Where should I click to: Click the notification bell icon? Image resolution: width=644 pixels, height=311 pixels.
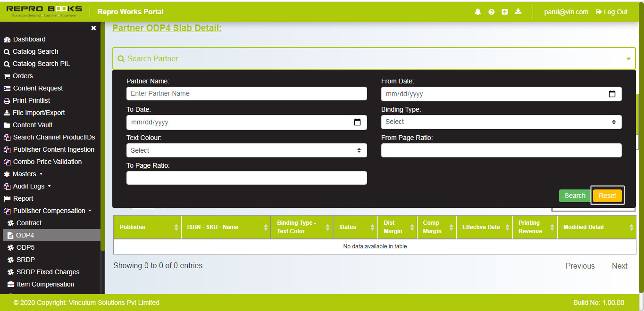click(x=478, y=12)
